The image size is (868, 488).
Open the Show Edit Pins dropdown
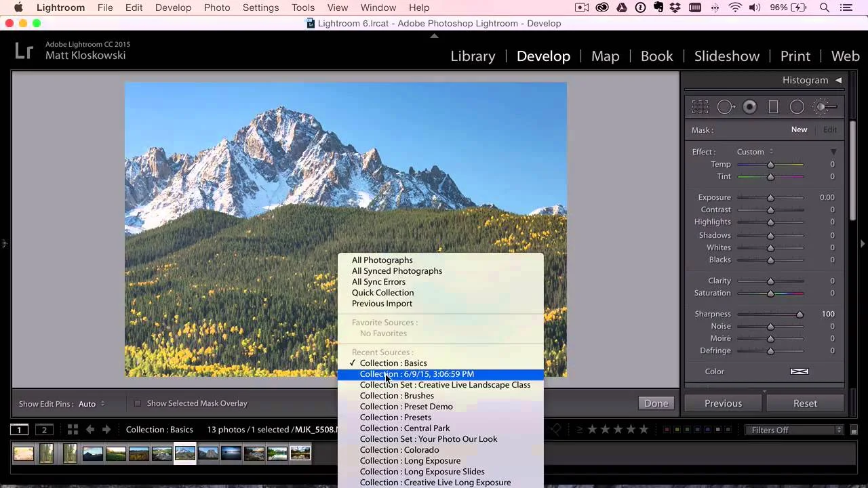(x=92, y=403)
